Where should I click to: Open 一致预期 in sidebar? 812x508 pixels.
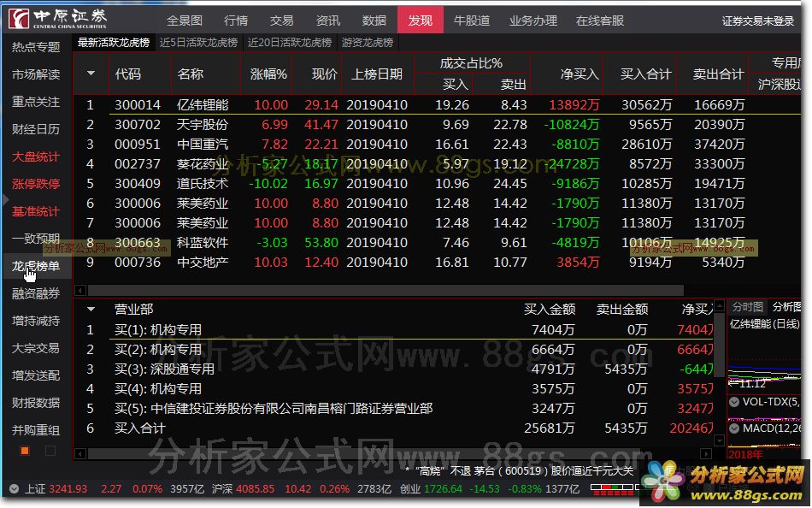(x=36, y=239)
